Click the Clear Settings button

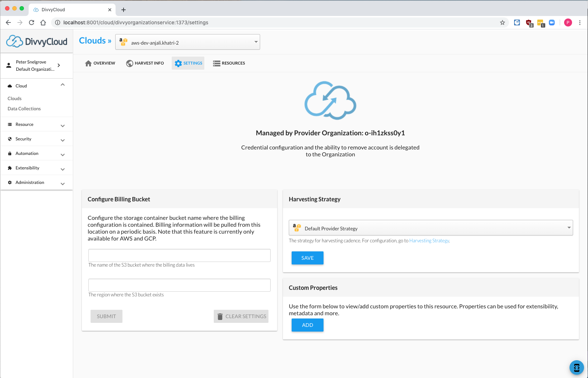pos(241,316)
